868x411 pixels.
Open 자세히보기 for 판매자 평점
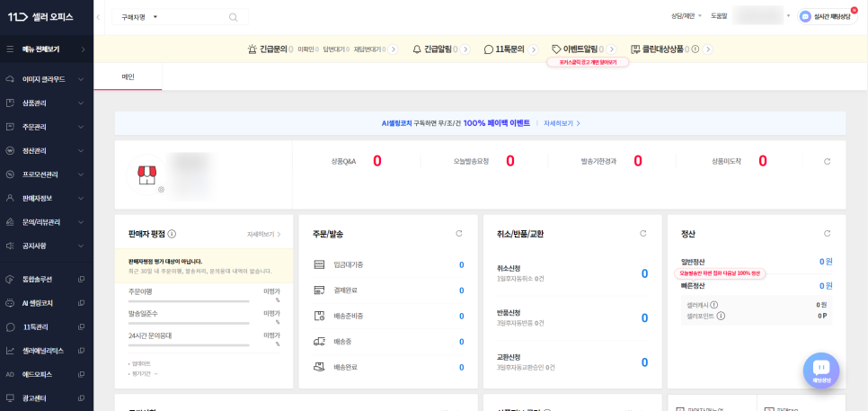(x=264, y=235)
